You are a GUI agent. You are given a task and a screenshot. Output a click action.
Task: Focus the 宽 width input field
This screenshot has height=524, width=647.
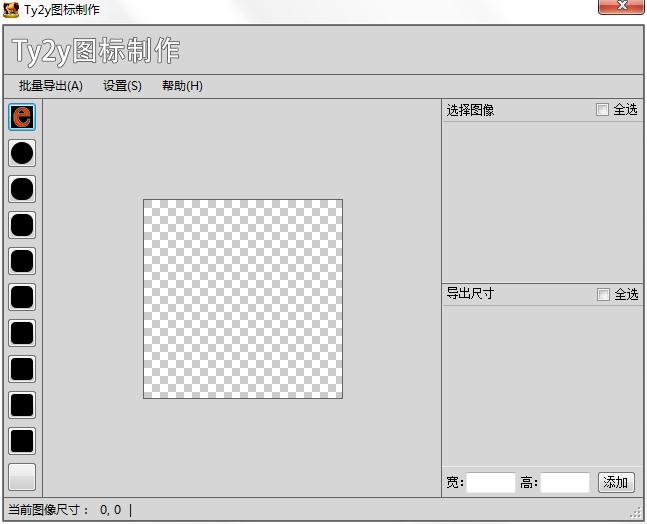[491, 482]
